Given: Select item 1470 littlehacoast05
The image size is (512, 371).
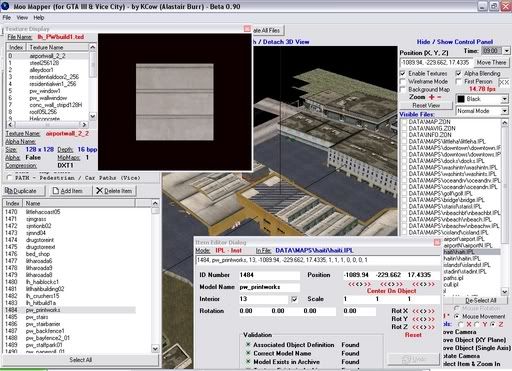Looking at the screenshot, I should pyautogui.click(x=69, y=212).
